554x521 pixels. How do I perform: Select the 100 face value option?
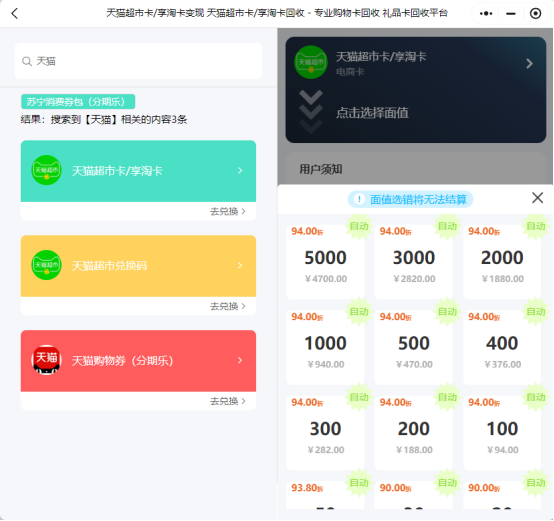point(502,433)
